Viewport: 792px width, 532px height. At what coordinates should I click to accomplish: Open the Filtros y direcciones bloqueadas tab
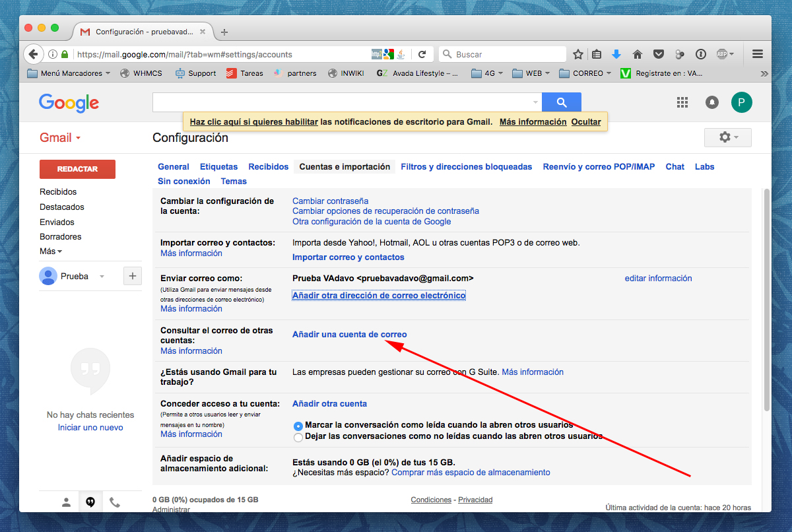tap(466, 167)
